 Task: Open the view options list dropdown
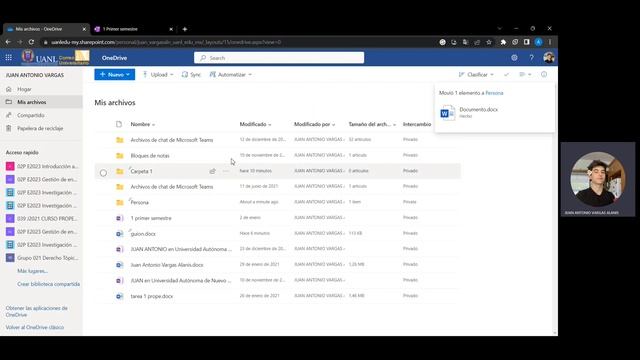(525, 74)
